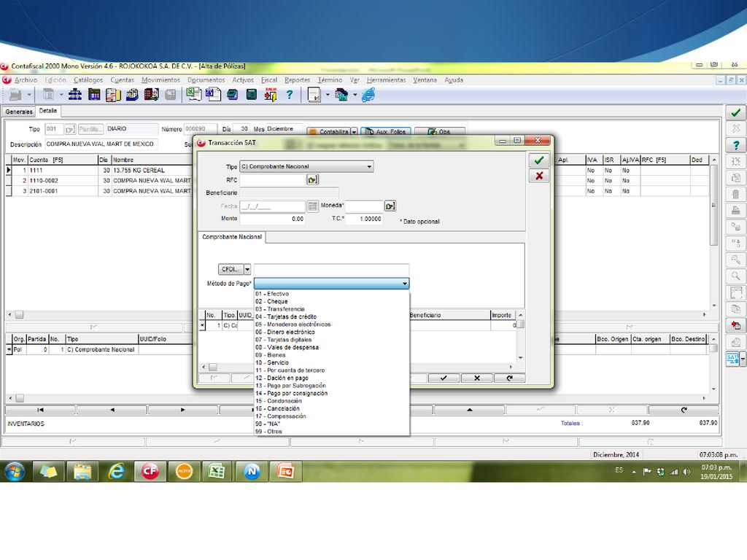Click the red arrow document sidebar icon
The height and width of the screenshot is (560, 747).
point(736,325)
